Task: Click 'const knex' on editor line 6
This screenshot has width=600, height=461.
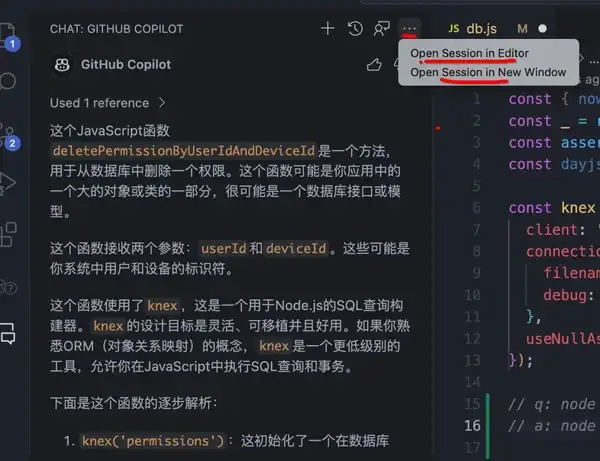Action: (x=552, y=208)
